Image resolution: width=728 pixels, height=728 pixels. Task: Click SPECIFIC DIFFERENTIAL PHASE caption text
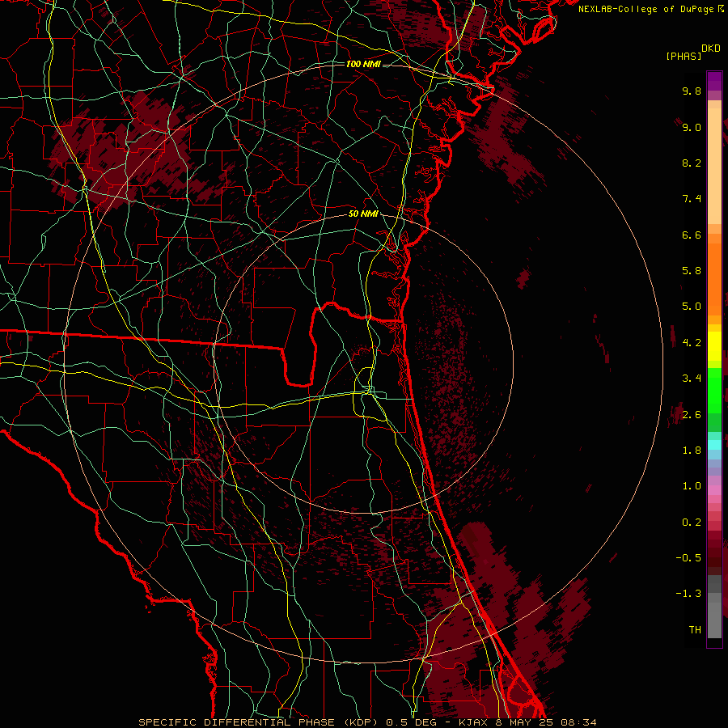pos(236,722)
